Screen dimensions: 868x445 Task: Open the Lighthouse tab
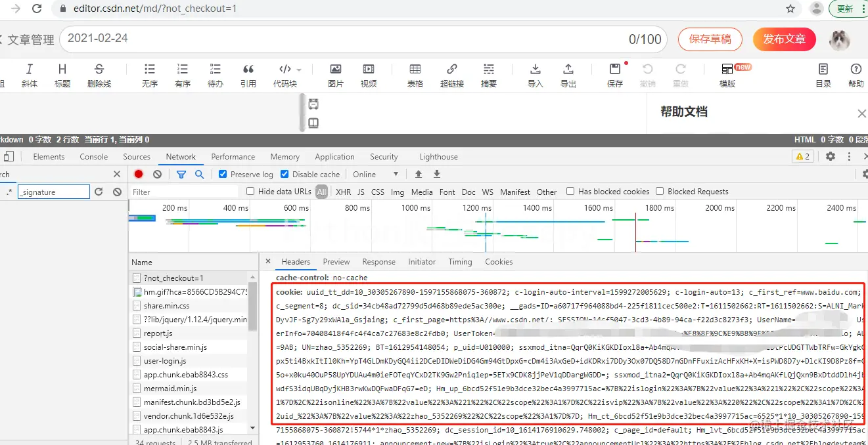point(438,157)
